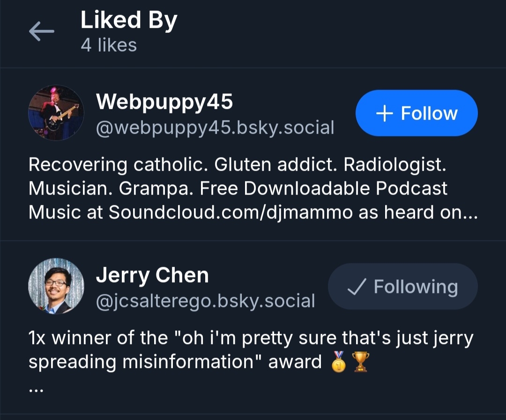Click the plus icon on Follow button
The width and height of the screenshot is (506, 420).
click(x=384, y=113)
